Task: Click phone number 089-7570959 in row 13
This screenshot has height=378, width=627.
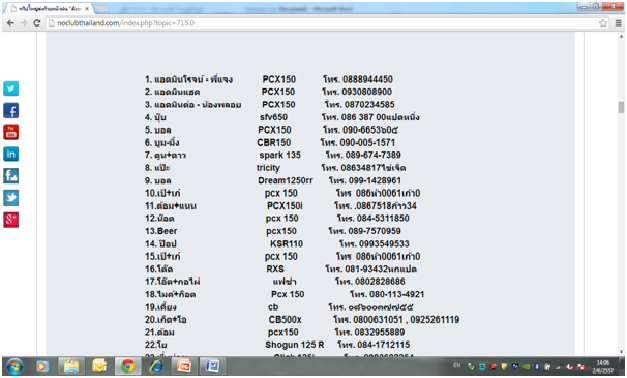Action: [x=374, y=231]
